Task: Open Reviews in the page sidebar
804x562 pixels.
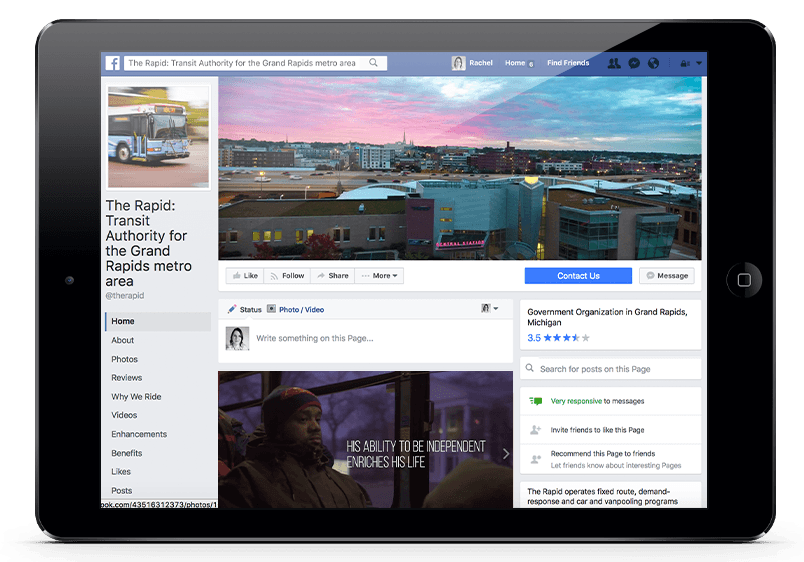Action: coord(127,378)
